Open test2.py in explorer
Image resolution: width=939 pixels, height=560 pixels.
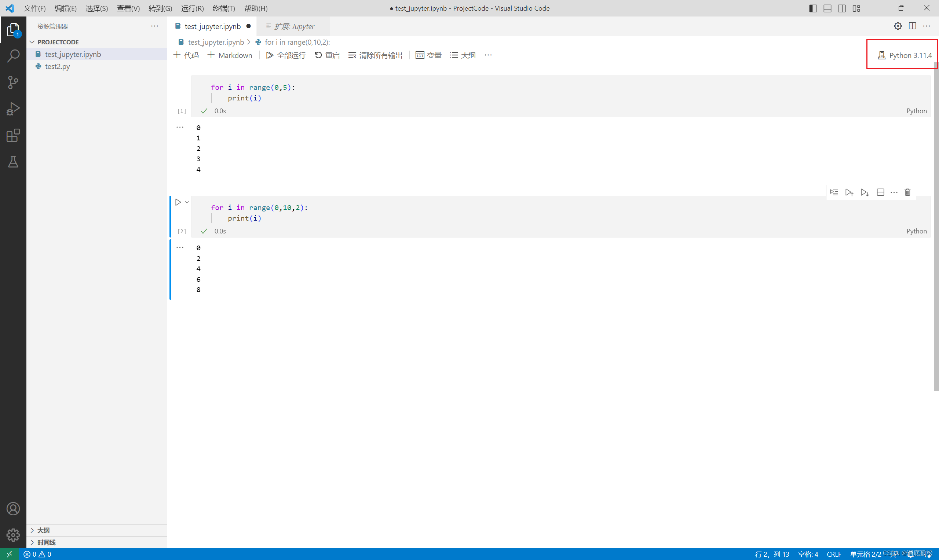coord(57,66)
